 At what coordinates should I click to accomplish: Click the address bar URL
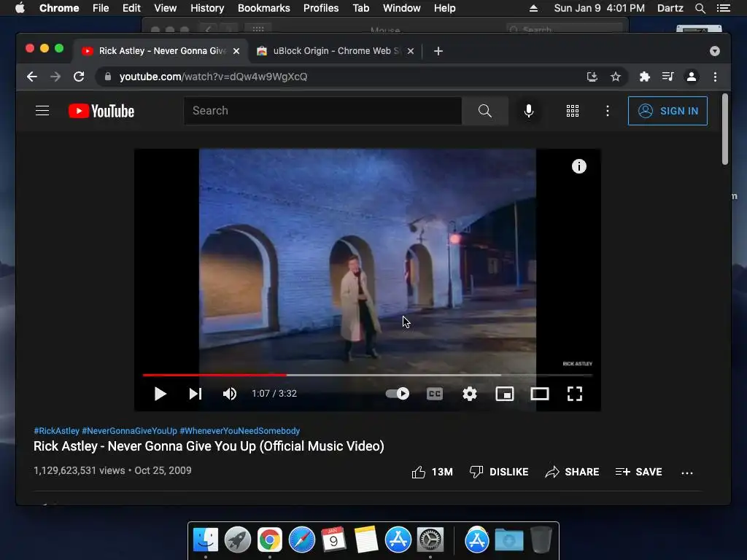(x=214, y=77)
